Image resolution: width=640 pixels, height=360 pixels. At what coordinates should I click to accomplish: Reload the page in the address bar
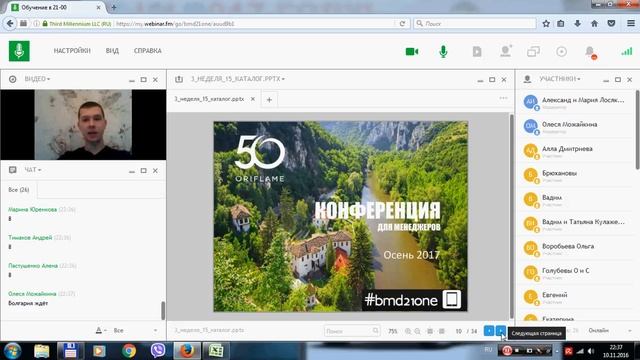point(402,24)
